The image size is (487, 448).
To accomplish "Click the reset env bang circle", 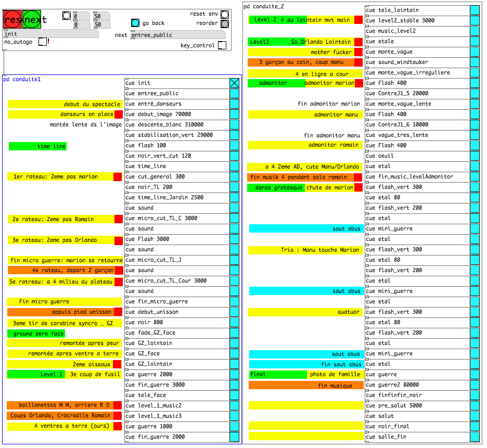I will 224,14.
